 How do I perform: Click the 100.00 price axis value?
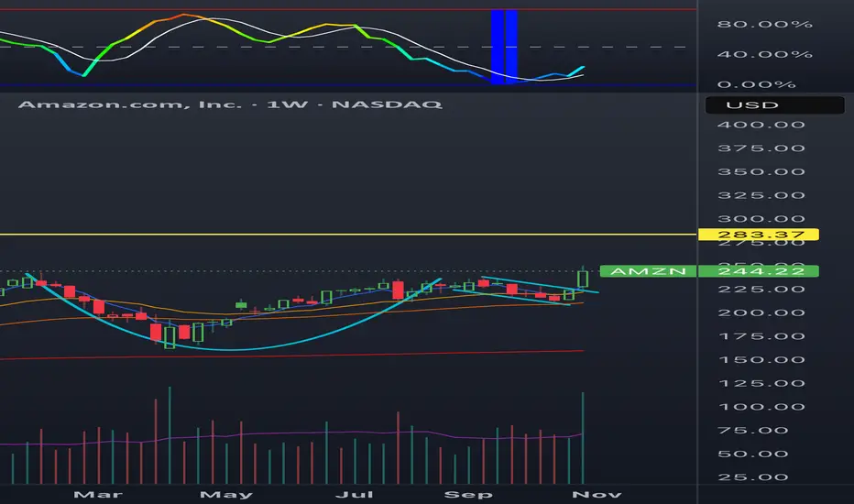point(761,407)
